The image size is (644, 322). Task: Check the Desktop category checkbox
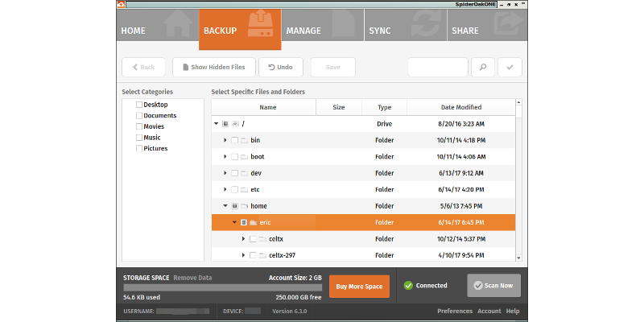(139, 105)
